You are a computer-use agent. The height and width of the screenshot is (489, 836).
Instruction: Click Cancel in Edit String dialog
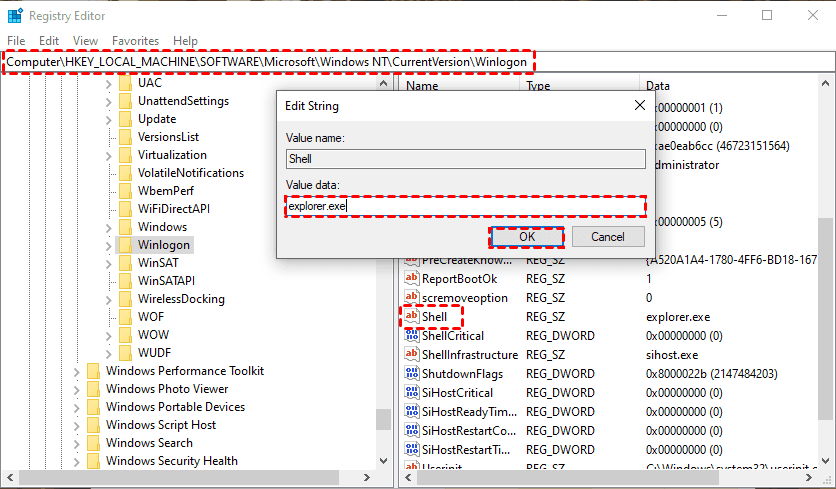point(608,237)
